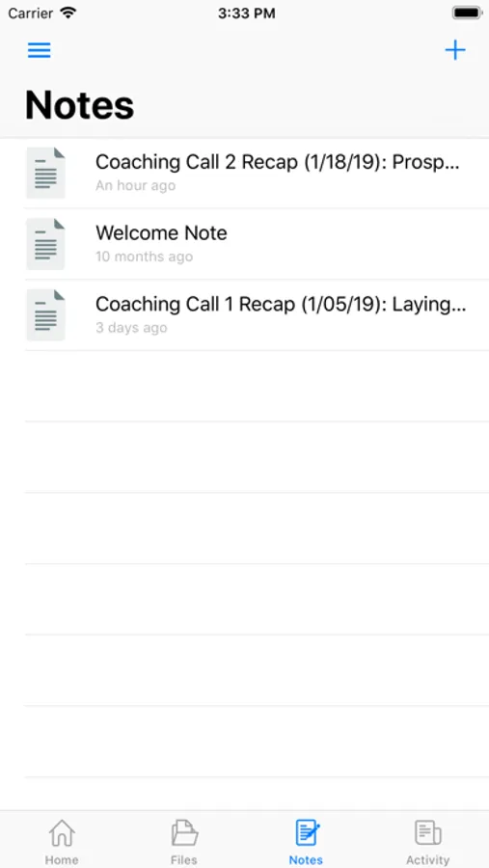Click document icon beside Coaching Call 2
This screenshot has width=489, height=868.
coord(46,173)
